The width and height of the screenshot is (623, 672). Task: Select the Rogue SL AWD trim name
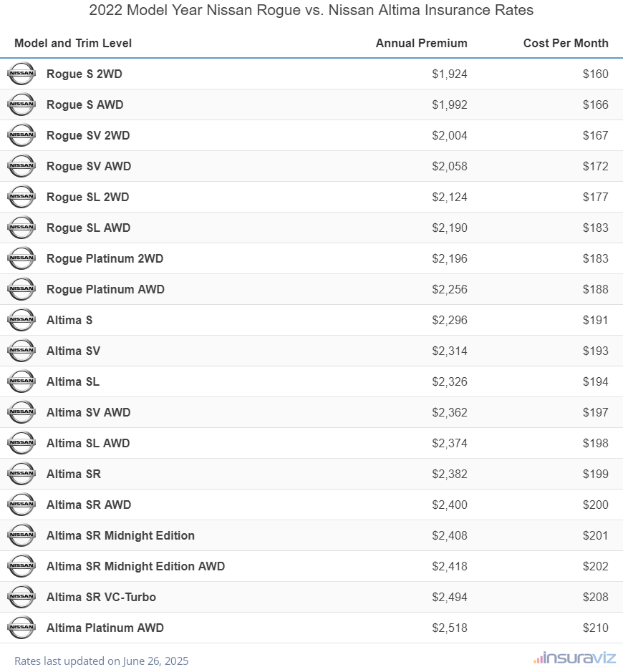(88, 228)
